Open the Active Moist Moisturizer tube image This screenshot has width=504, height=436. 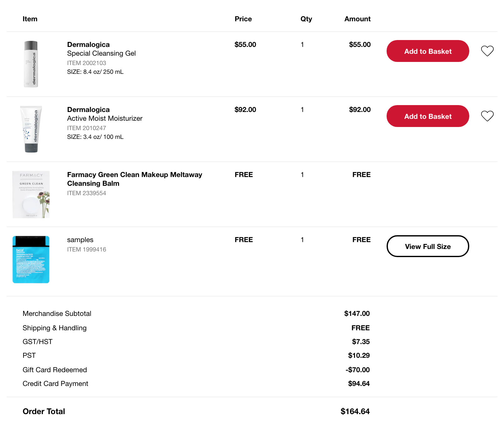point(31,129)
